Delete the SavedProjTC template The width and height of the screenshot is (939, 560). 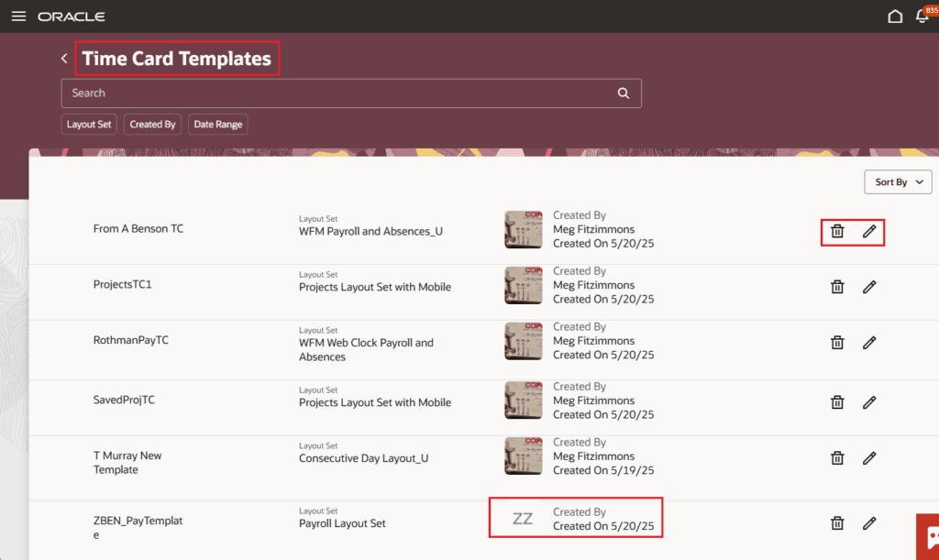coord(837,402)
